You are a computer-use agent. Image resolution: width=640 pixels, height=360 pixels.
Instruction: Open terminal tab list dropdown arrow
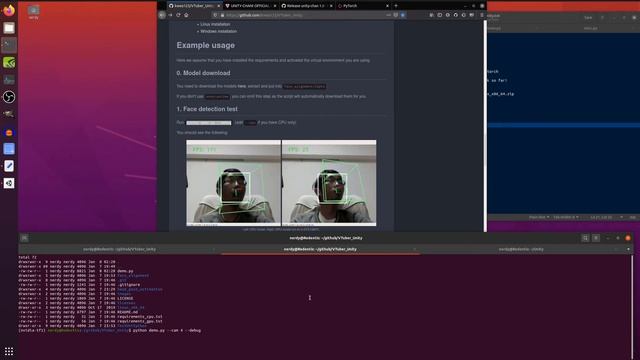(x=628, y=249)
